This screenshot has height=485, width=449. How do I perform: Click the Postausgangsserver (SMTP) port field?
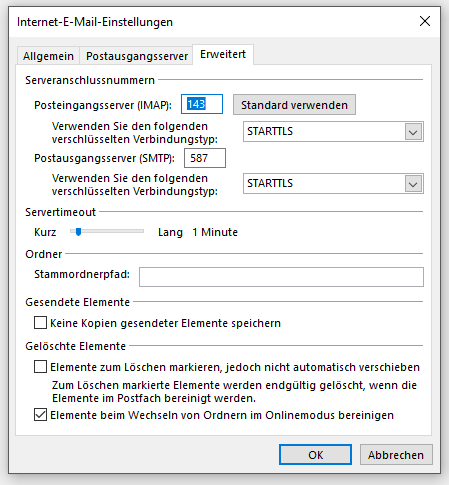(205, 158)
